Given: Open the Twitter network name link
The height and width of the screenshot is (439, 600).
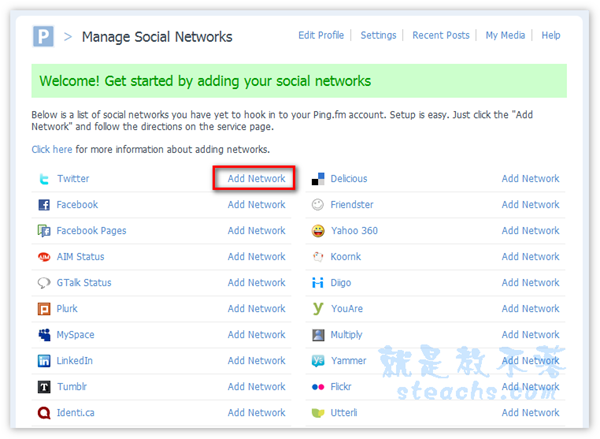Looking at the screenshot, I should click(73, 179).
